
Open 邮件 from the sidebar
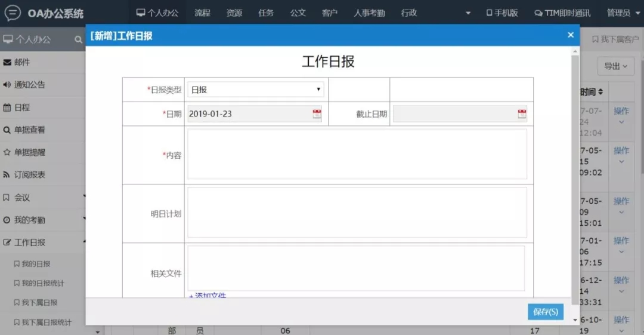click(21, 62)
